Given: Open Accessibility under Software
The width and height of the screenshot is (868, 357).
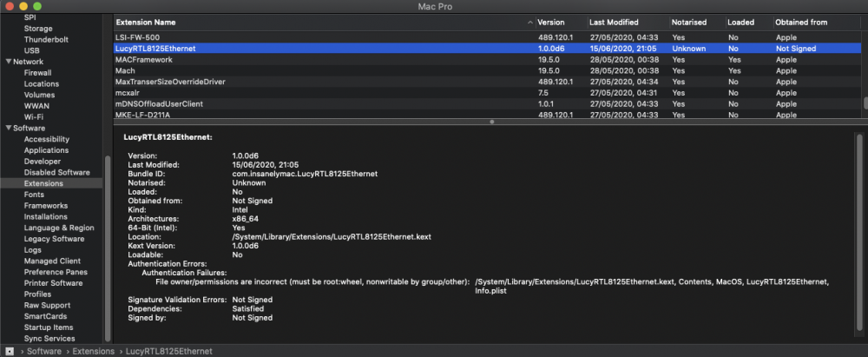Looking at the screenshot, I should click(x=47, y=139).
